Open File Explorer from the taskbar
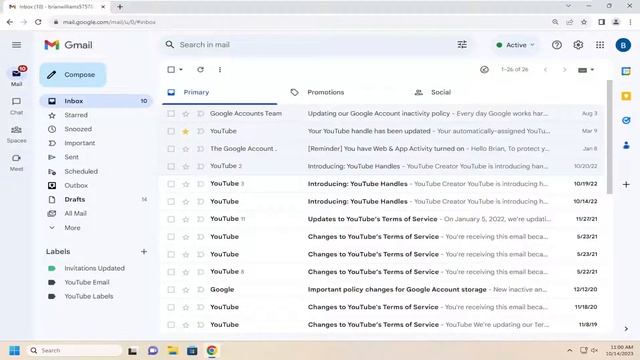The height and width of the screenshot is (360, 640). click(173, 351)
